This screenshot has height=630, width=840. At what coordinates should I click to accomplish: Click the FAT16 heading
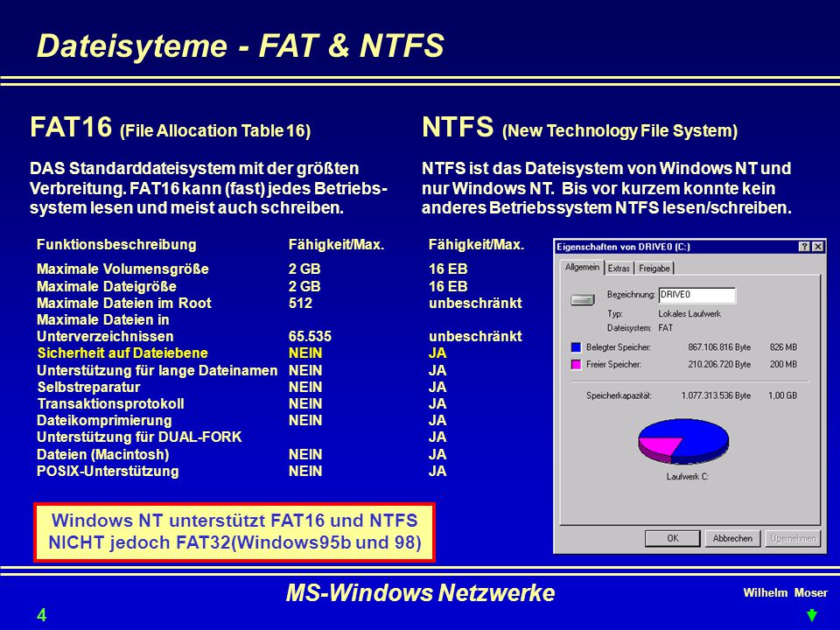point(71,128)
